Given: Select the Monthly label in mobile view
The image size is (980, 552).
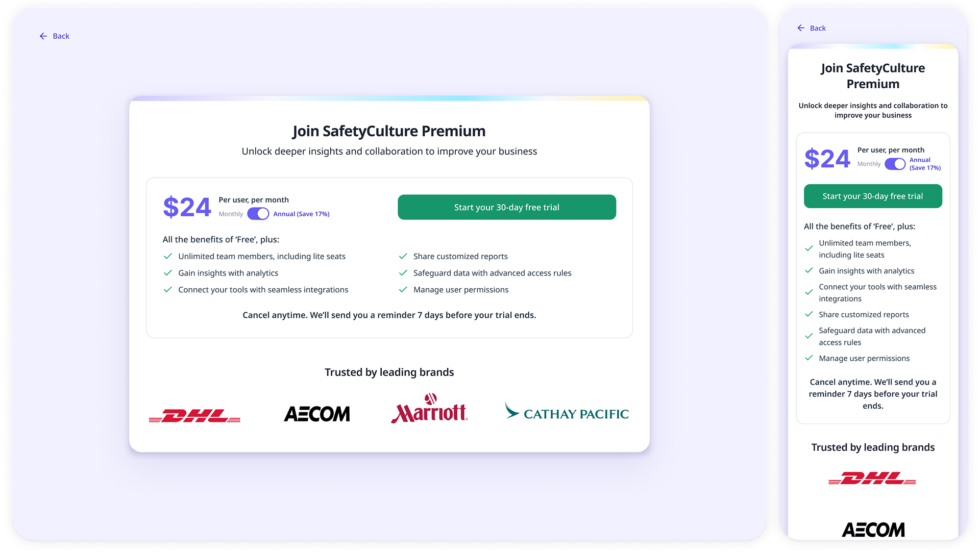Looking at the screenshot, I should coord(869,164).
